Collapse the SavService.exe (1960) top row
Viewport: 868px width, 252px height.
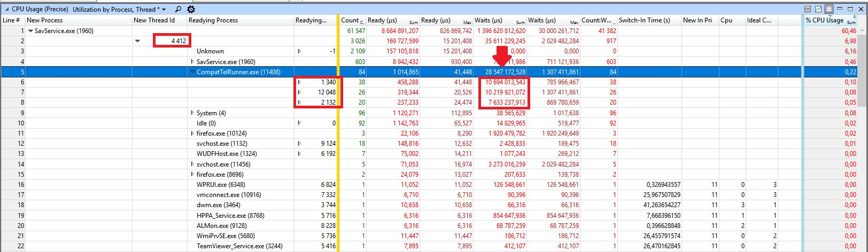point(30,31)
